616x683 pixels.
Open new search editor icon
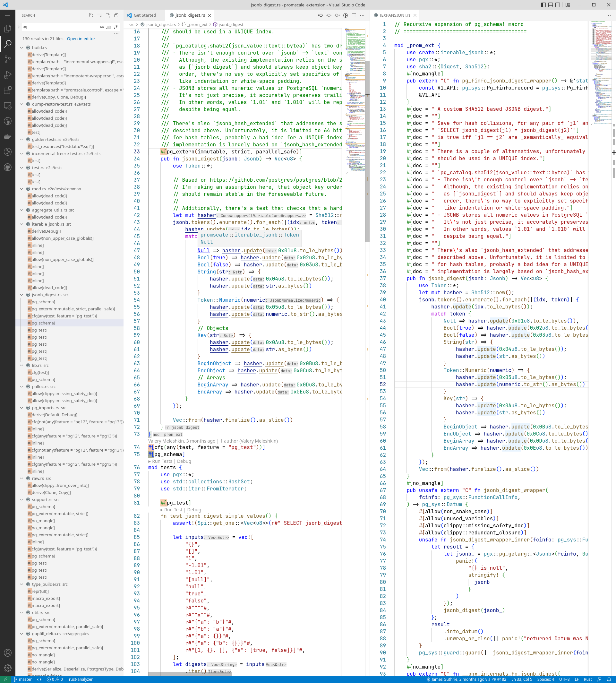[x=107, y=15]
